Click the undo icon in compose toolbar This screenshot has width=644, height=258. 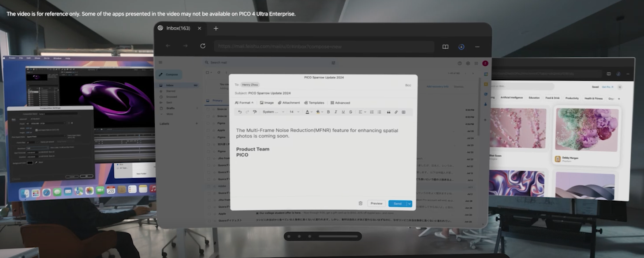[x=240, y=112]
